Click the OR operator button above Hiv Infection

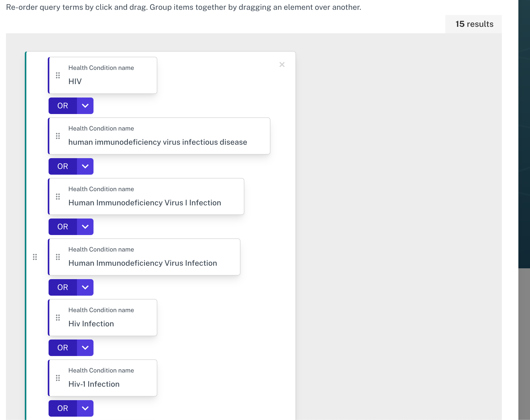click(62, 287)
